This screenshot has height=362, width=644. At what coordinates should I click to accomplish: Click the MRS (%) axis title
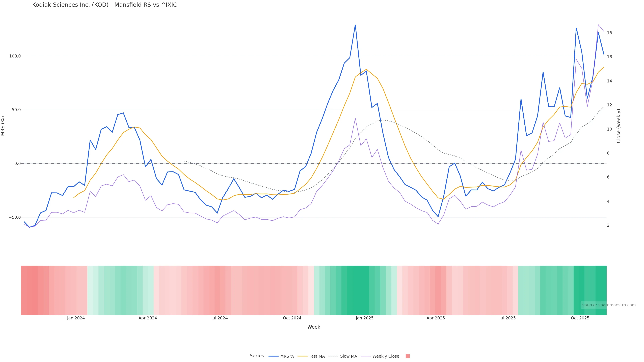point(3,126)
